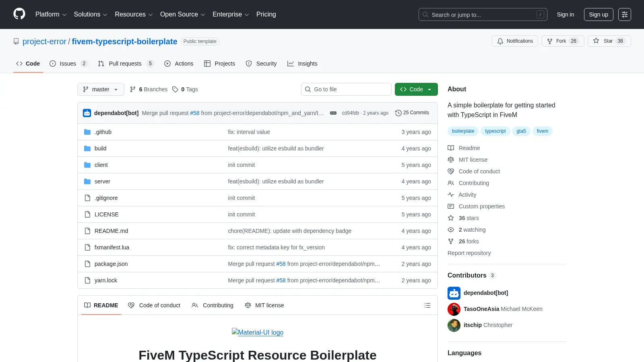Report repository
The image size is (644, 362).
coord(469,253)
